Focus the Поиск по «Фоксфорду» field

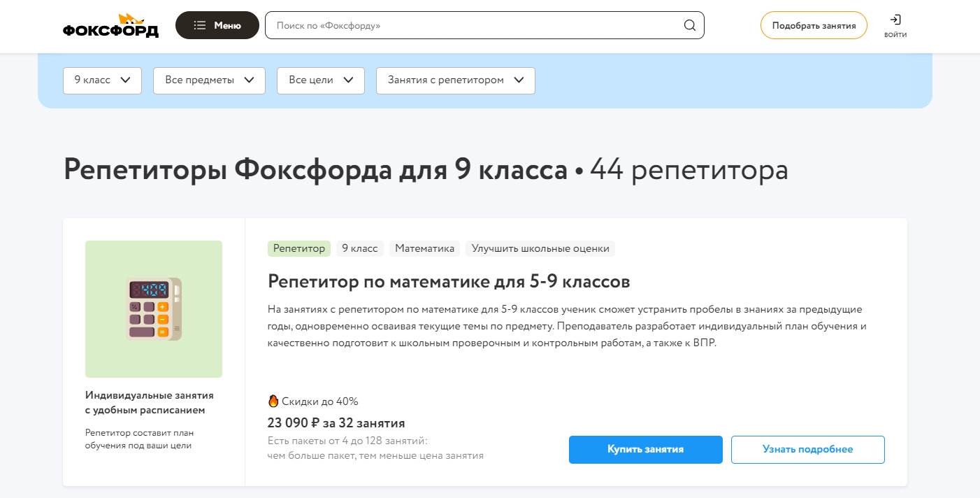[x=484, y=25]
